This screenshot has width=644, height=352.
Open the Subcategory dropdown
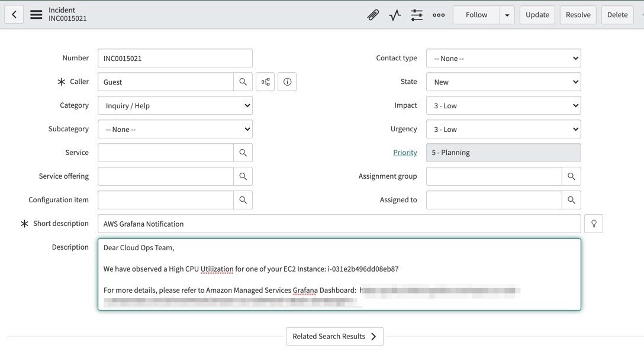click(175, 129)
